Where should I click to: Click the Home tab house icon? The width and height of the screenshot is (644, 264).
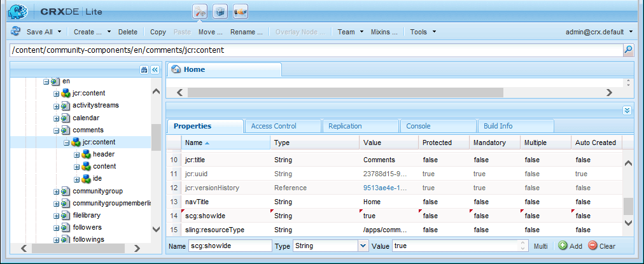click(x=176, y=69)
